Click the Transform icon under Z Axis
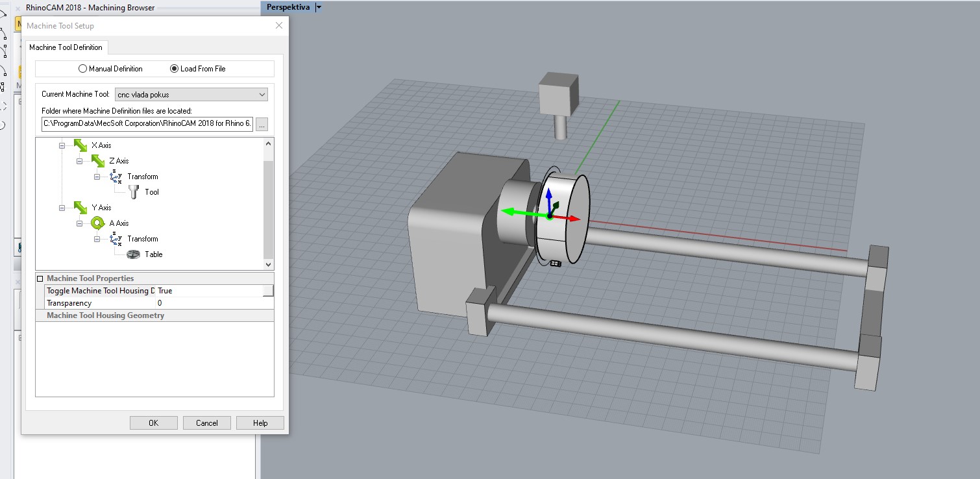Viewport: 980px width, 479px height. point(116,177)
